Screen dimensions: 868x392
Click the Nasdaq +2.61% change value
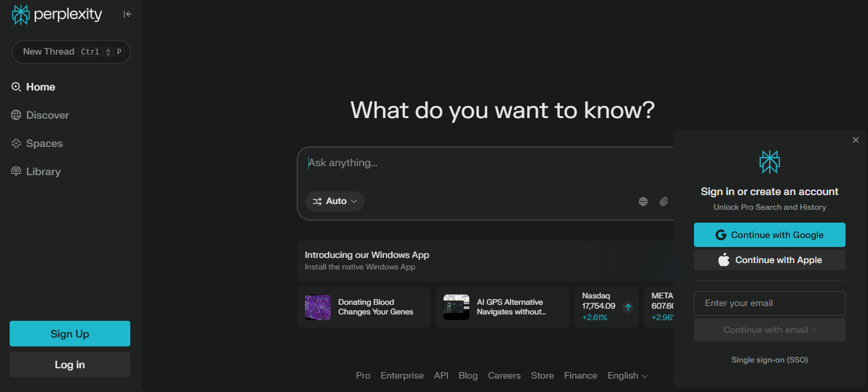[x=595, y=318]
